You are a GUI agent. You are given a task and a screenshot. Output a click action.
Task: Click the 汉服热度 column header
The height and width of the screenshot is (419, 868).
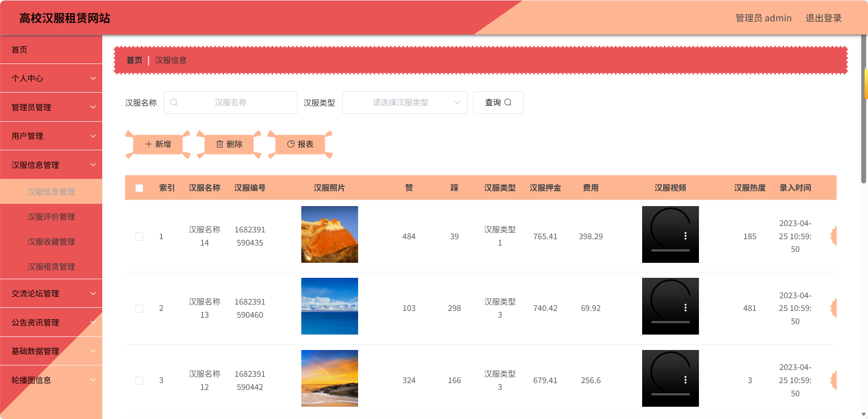(750, 188)
